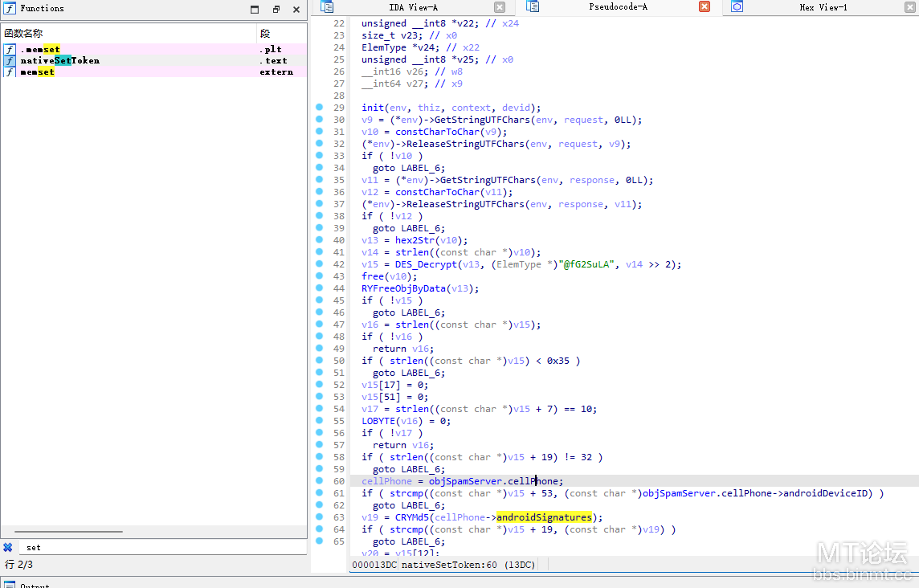Click the extern memset function icon

coord(10,71)
